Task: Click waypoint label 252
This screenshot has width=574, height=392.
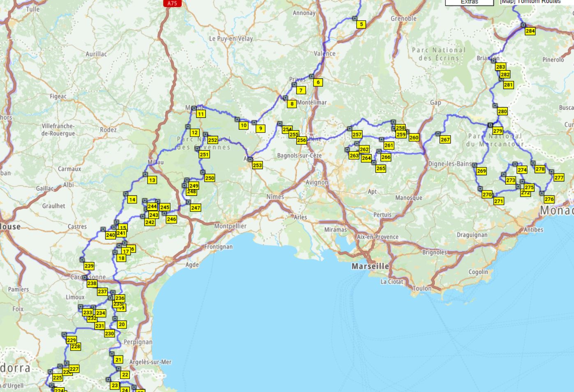Action: [212, 140]
